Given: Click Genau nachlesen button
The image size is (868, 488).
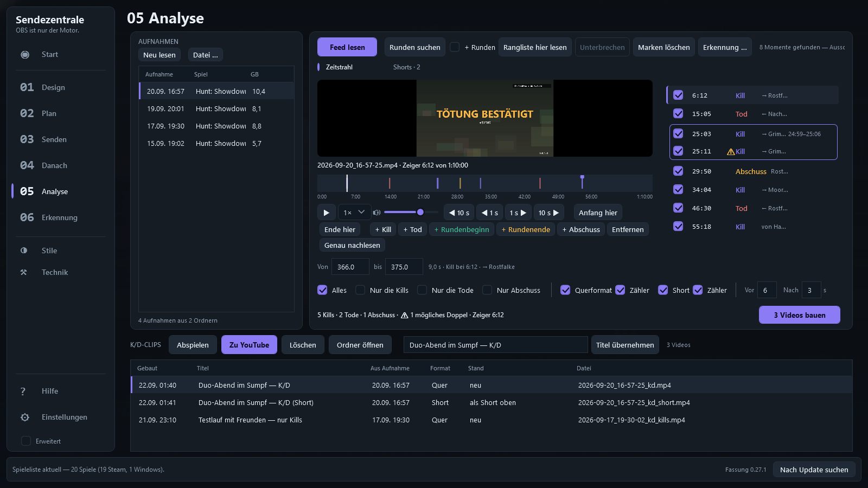Looking at the screenshot, I should pyautogui.click(x=352, y=245).
